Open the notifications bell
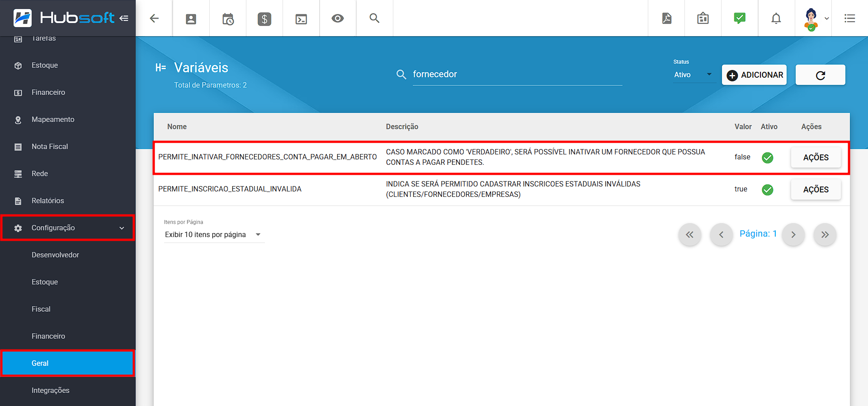This screenshot has height=406, width=868. [x=776, y=18]
